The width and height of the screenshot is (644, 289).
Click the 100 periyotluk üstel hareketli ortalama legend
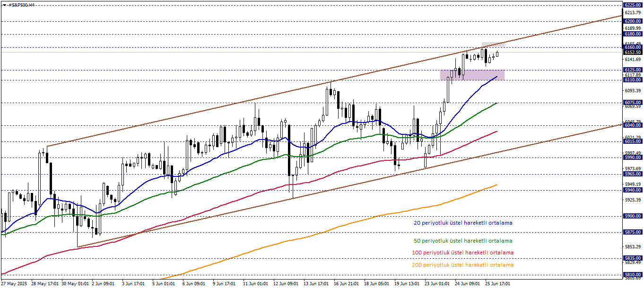click(x=462, y=253)
